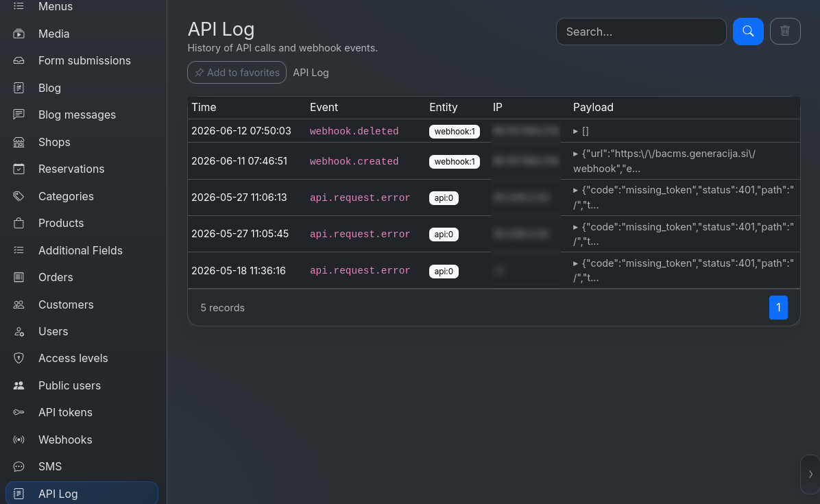The image size is (820, 504).
Task: Open the Menus section
Action: [x=56, y=6]
